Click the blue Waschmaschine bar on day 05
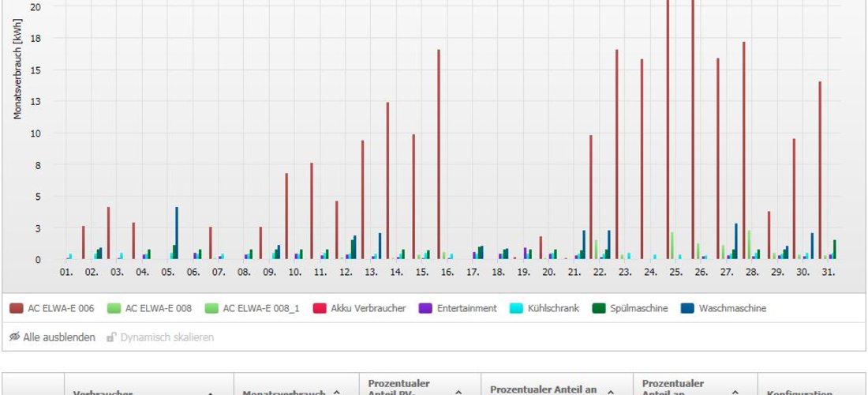Screen dimensions: 868x395 (x=177, y=233)
